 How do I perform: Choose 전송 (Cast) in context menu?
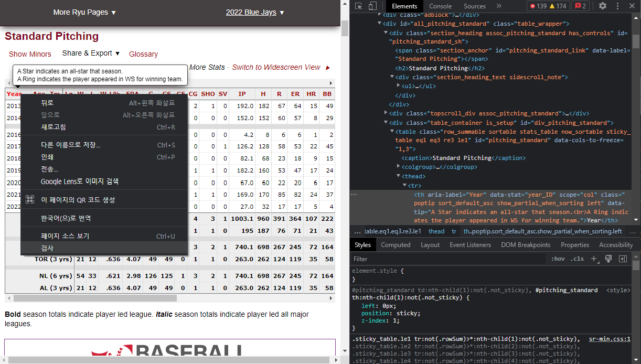coord(104,169)
